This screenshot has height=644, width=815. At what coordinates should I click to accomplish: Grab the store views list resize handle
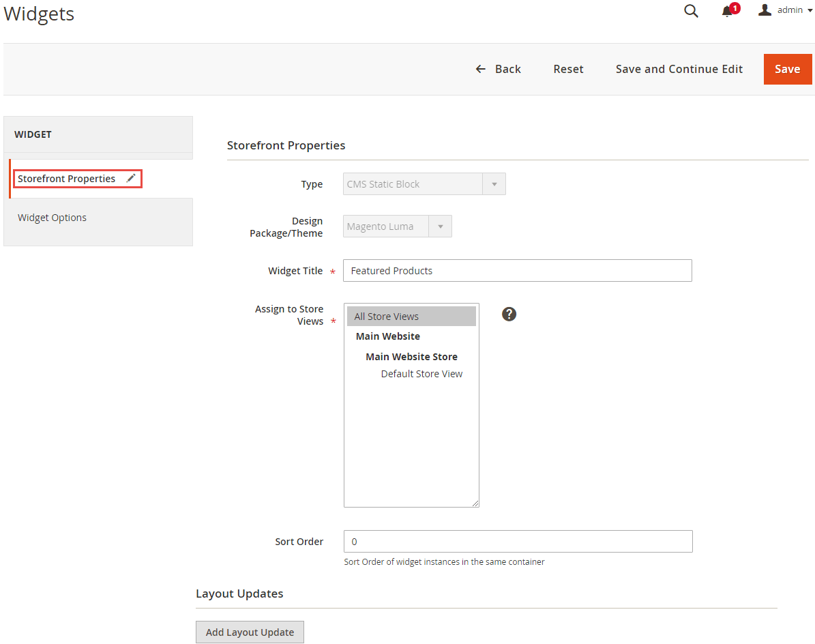[475, 503]
